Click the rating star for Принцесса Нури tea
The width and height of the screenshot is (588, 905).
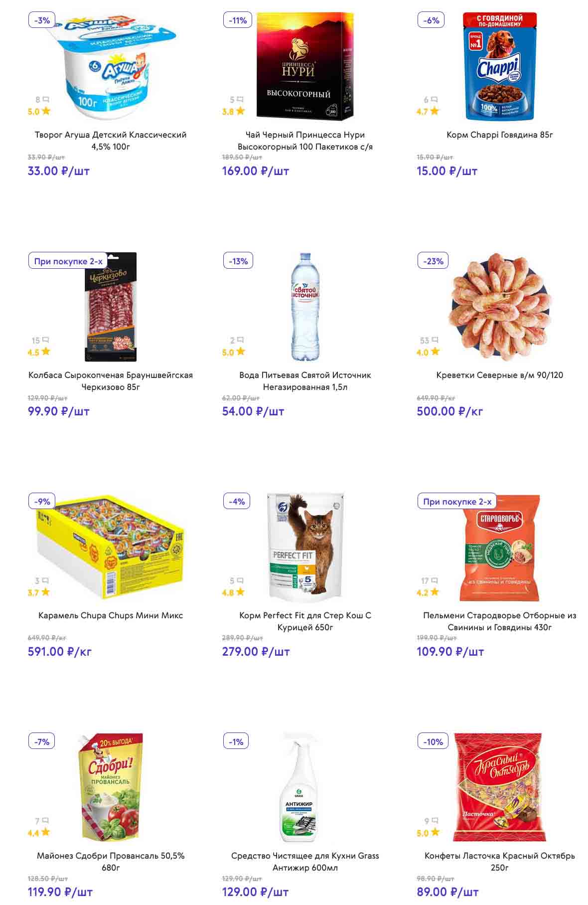point(240,111)
